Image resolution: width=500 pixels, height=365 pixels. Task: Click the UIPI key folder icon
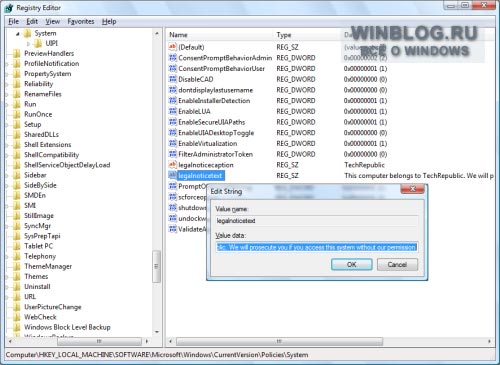39,43
